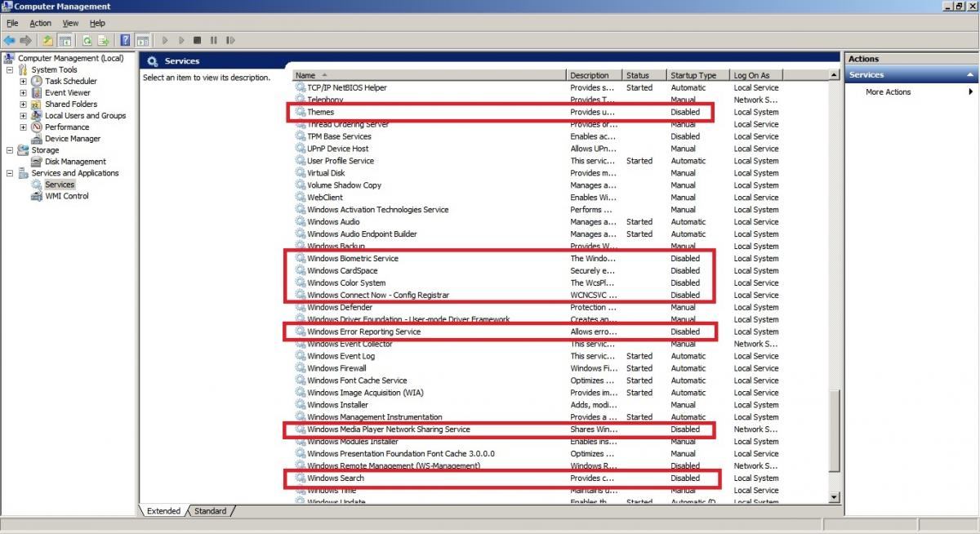
Task: Click the Restart Service toolbar icon
Action: point(230,40)
